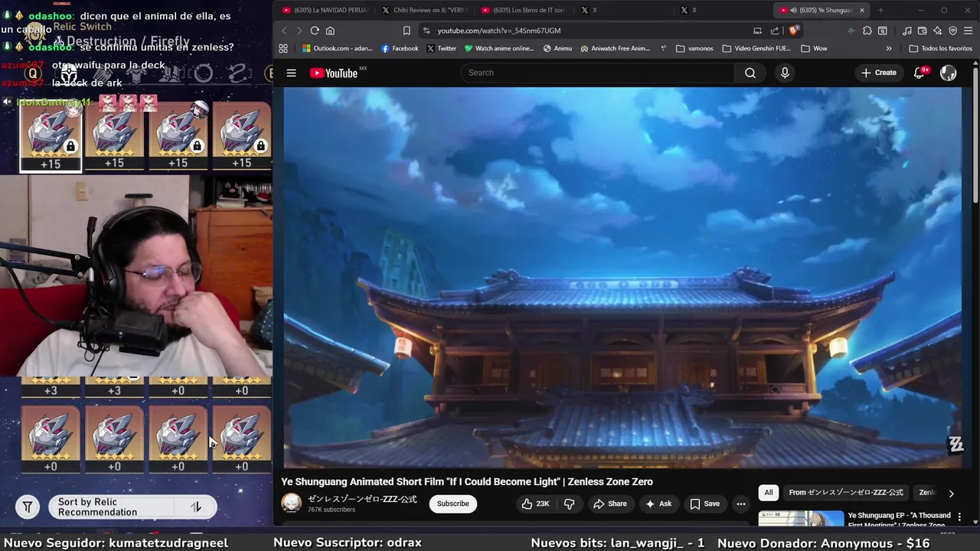This screenshot has width=980, height=551.
Task: Click the video player showing the temple scene
Action: [624, 277]
